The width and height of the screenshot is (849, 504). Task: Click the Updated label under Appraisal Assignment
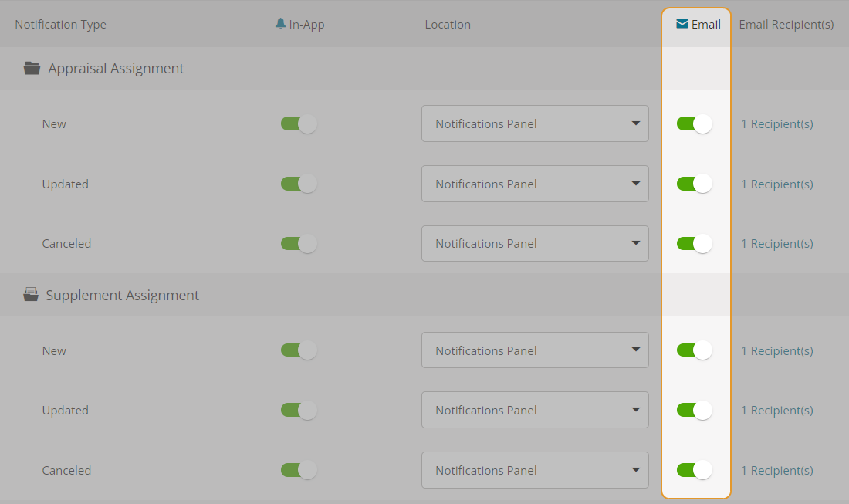pyautogui.click(x=65, y=184)
